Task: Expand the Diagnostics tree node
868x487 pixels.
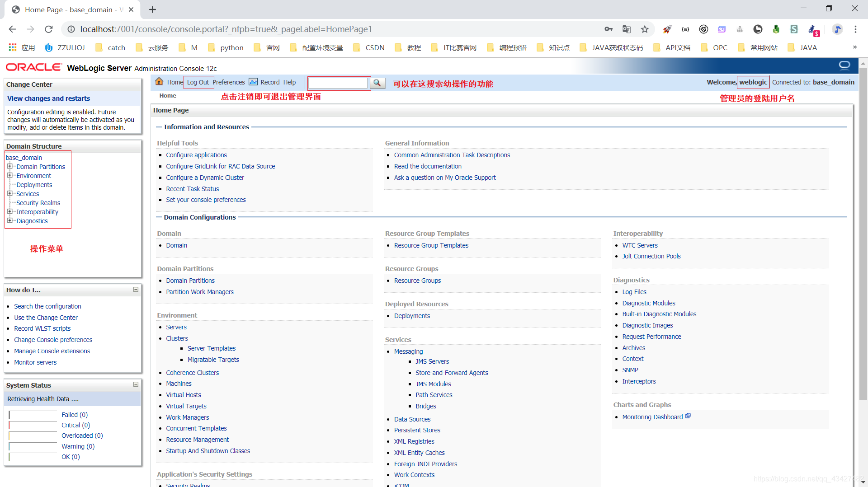Action: tap(10, 220)
